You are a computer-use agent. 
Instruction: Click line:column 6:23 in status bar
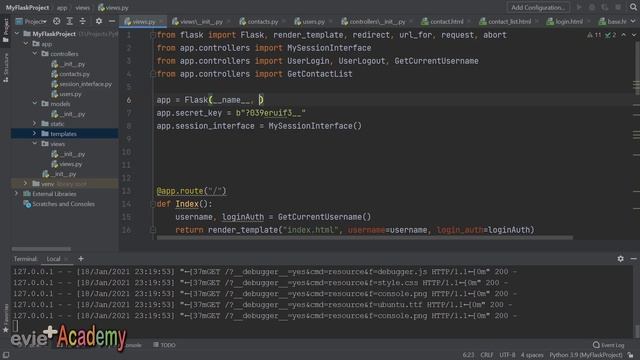pos(468,356)
